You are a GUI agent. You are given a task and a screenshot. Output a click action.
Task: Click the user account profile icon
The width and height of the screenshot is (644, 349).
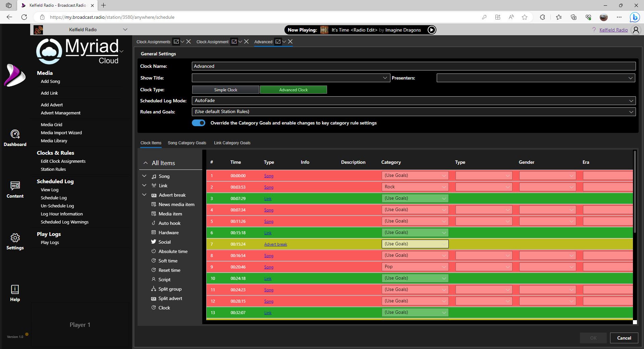[636, 30]
